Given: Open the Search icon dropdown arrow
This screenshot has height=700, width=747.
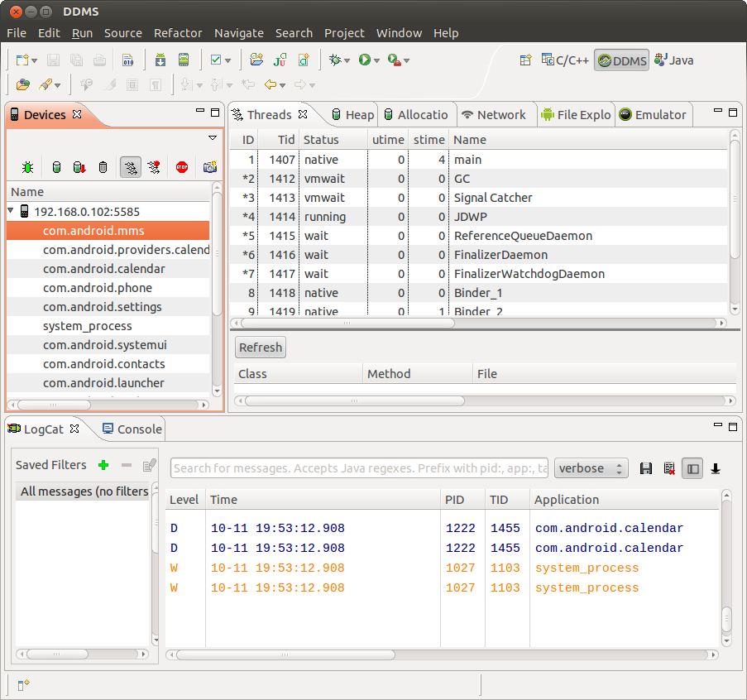Looking at the screenshot, I should tap(58, 85).
